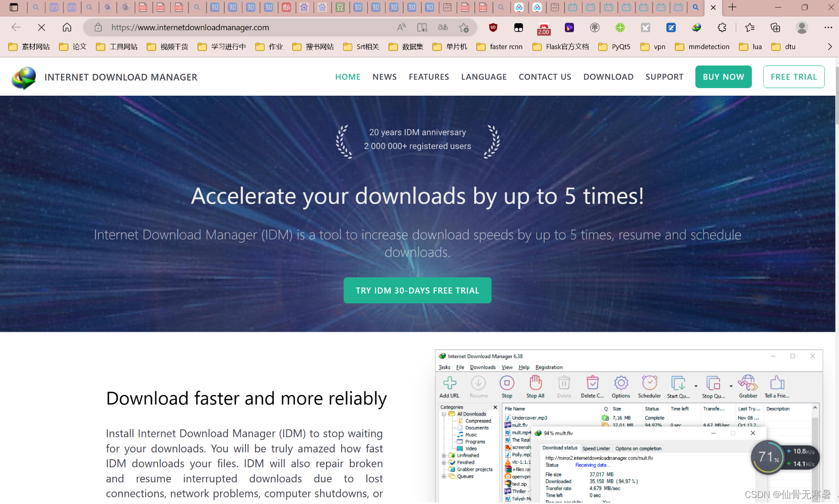Open the 素材网站 bookmarks folder
The width and height of the screenshot is (839, 504).
point(30,46)
